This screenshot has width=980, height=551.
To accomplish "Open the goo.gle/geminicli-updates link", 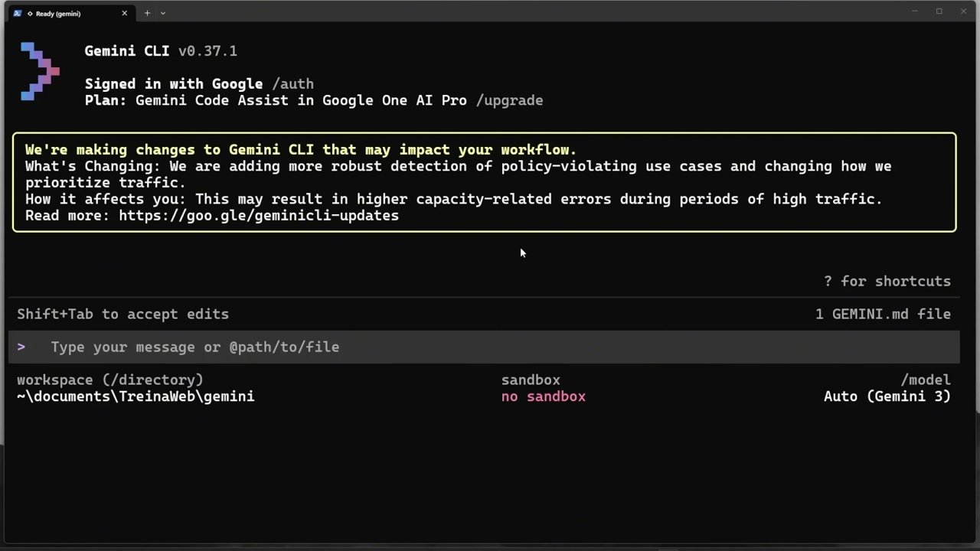I will pos(259,216).
